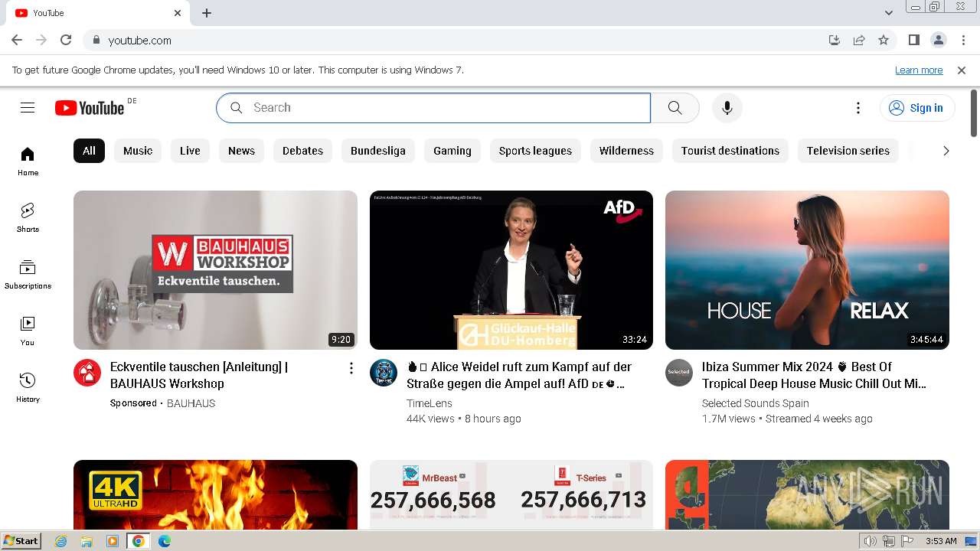The width and height of the screenshot is (980, 551).
Task: Click the Learn more update link
Action: pos(919,70)
